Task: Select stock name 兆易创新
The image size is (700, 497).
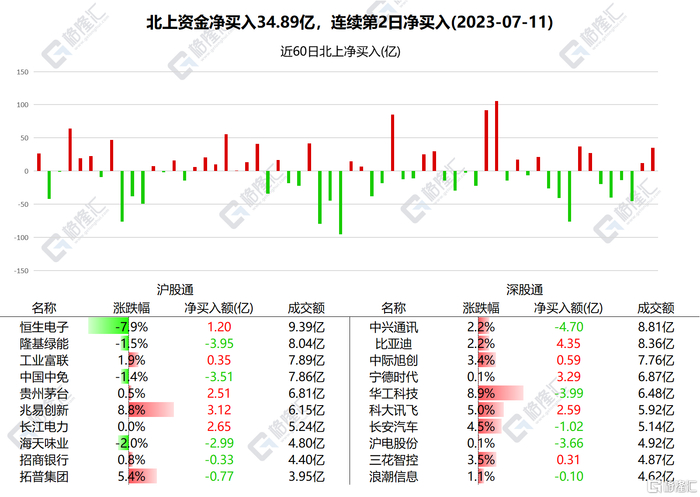Action: [44, 410]
